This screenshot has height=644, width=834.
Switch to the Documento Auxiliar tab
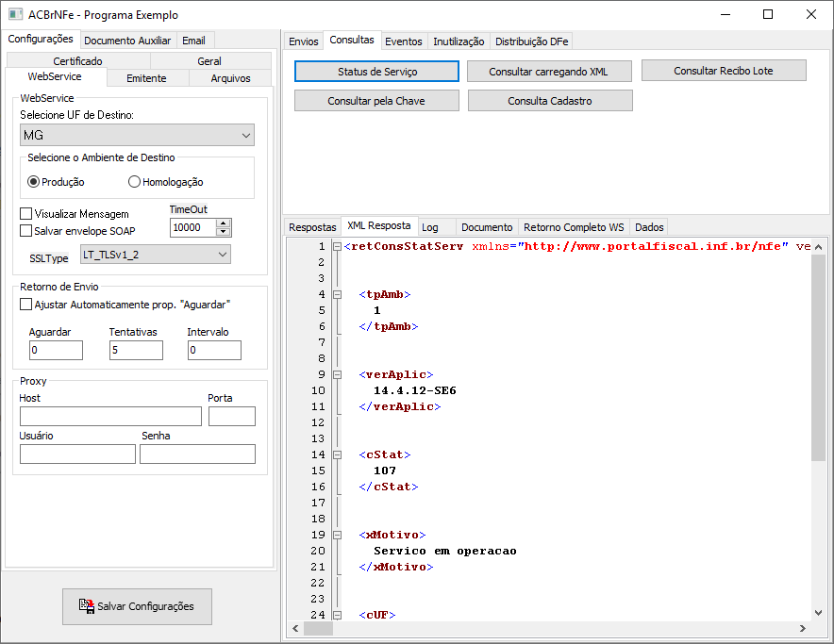[x=127, y=41]
